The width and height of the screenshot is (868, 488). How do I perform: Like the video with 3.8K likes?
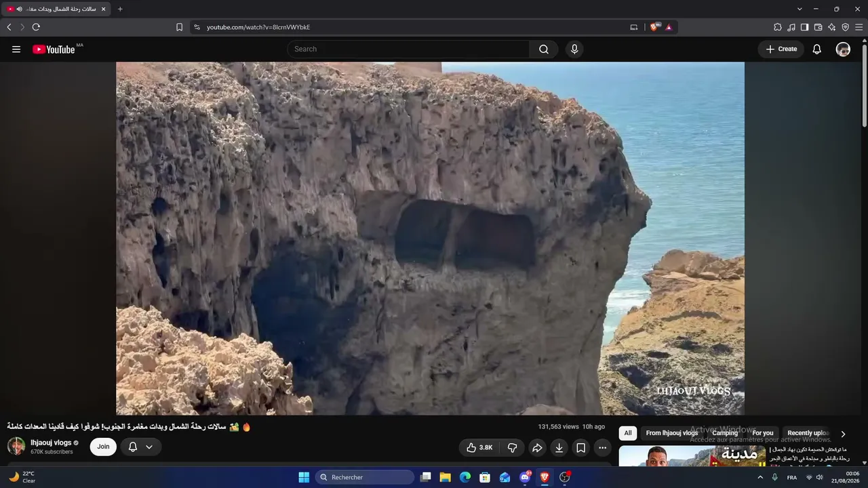pyautogui.click(x=479, y=447)
